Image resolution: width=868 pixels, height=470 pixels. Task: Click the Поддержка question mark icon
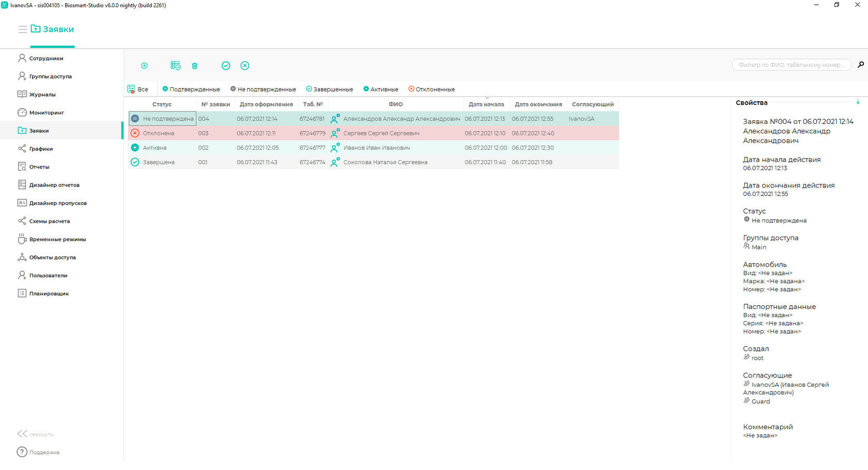[x=22, y=452]
